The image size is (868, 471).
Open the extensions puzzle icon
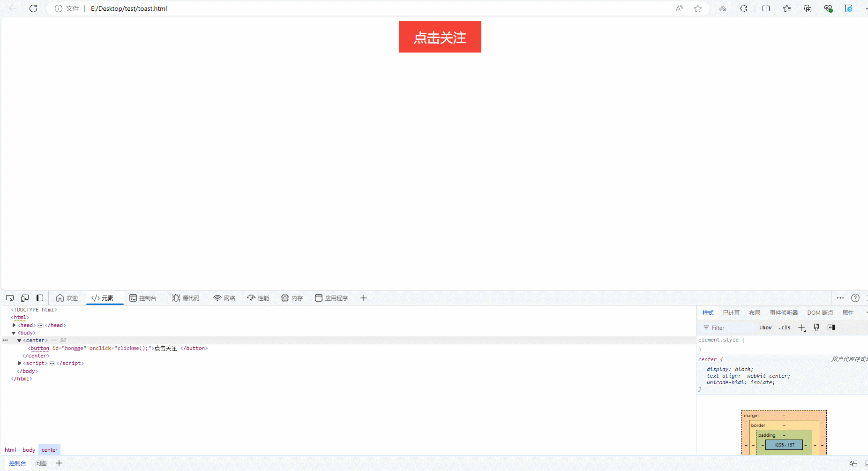(743, 8)
